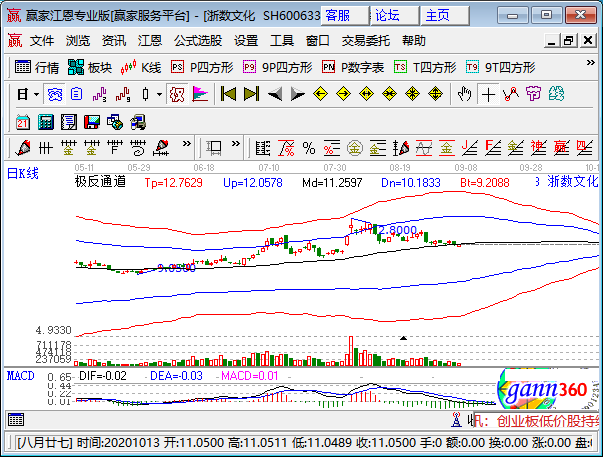Expand drawing toolbar overflow chevron
The image size is (603, 457).
click(x=187, y=144)
